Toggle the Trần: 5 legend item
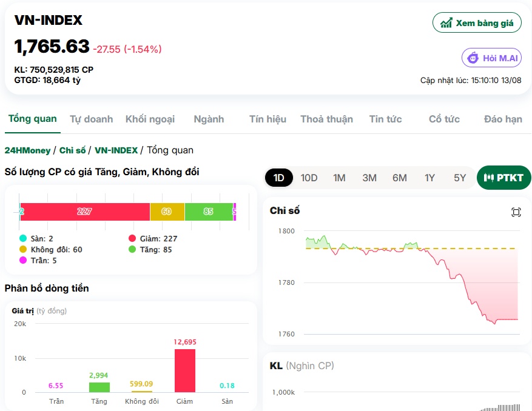532x411 pixels. pos(38,260)
